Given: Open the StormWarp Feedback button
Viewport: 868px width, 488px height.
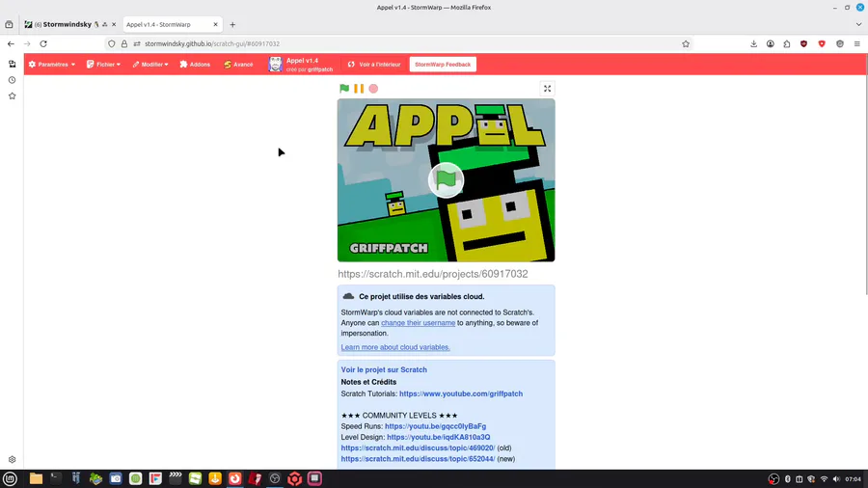Looking at the screenshot, I should pos(443,65).
